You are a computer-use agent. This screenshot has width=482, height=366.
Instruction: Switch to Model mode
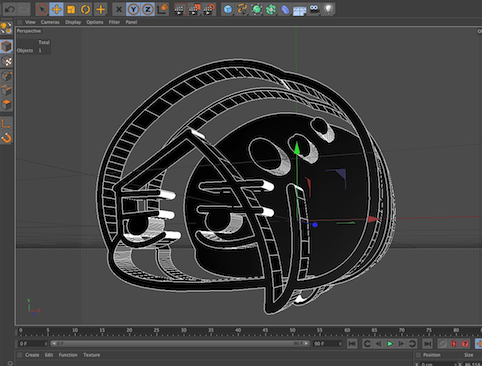[6, 46]
